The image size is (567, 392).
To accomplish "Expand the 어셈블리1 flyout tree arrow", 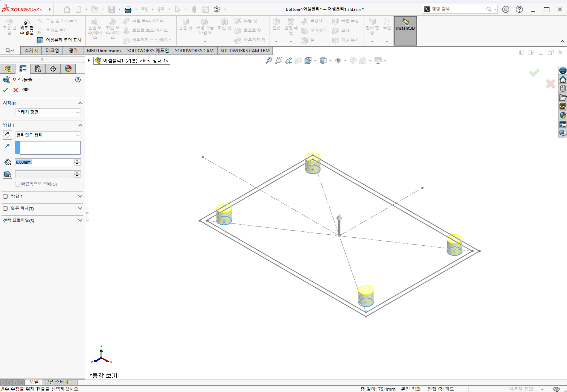I will click(x=89, y=61).
